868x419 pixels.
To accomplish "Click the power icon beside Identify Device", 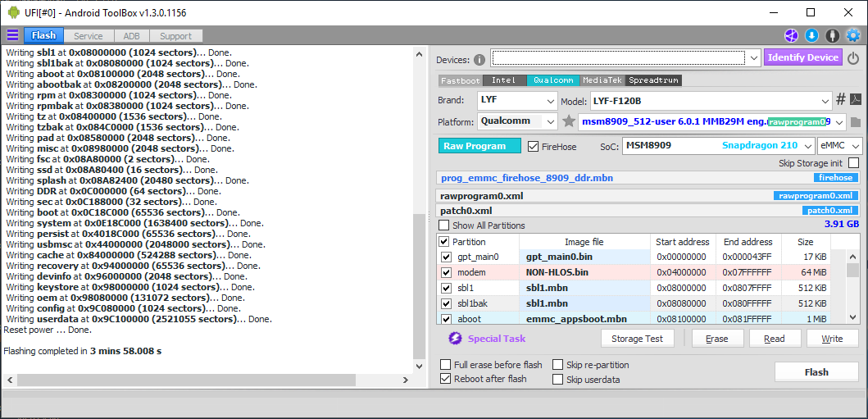I will point(853,58).
